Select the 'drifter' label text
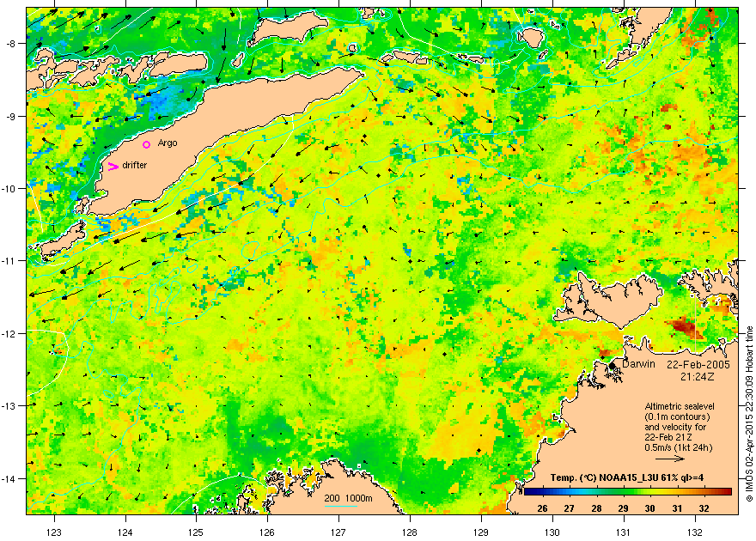 point(135,165)
